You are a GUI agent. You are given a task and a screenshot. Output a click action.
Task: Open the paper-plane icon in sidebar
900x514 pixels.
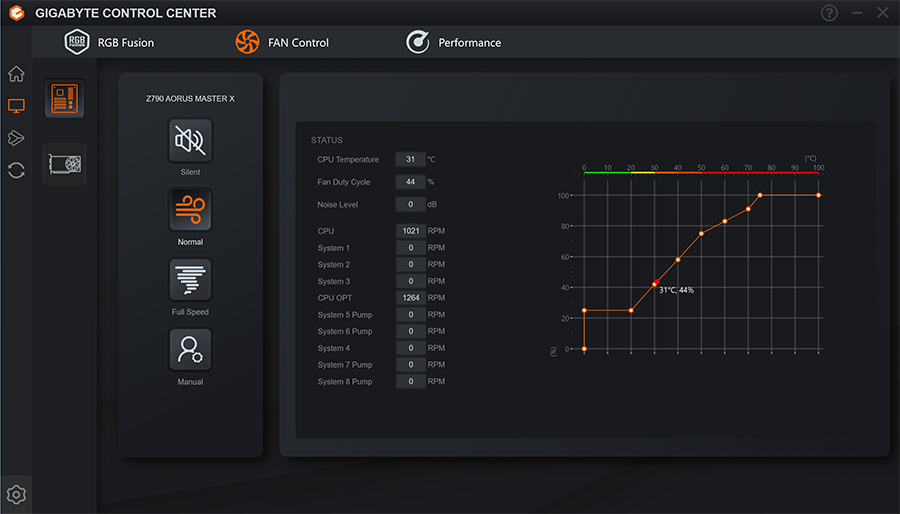pyautogui.click(x=16, y=138)
